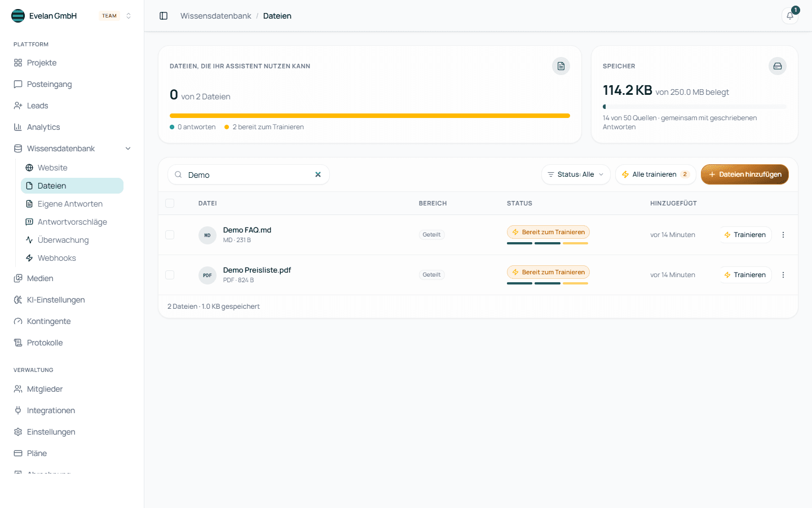Open Überwachung item

(x=72, y=240)
